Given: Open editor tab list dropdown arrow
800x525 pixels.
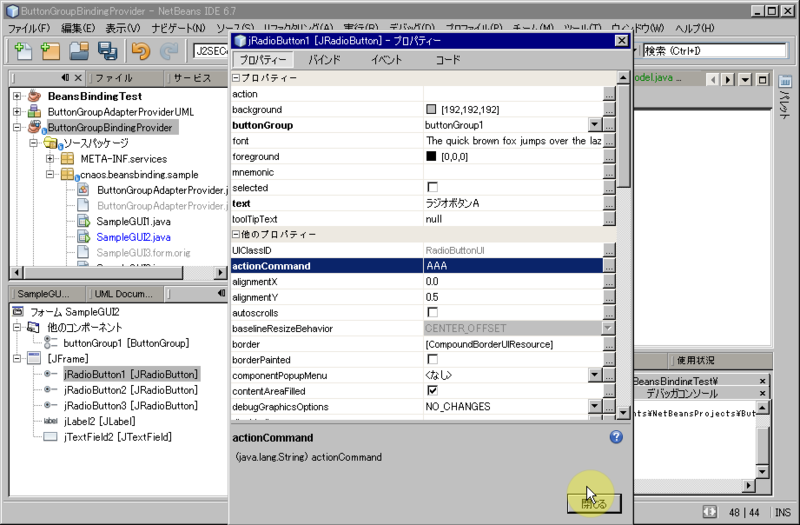Looking at the screenshot, I should pyautogui.click(x=745, y=79).
